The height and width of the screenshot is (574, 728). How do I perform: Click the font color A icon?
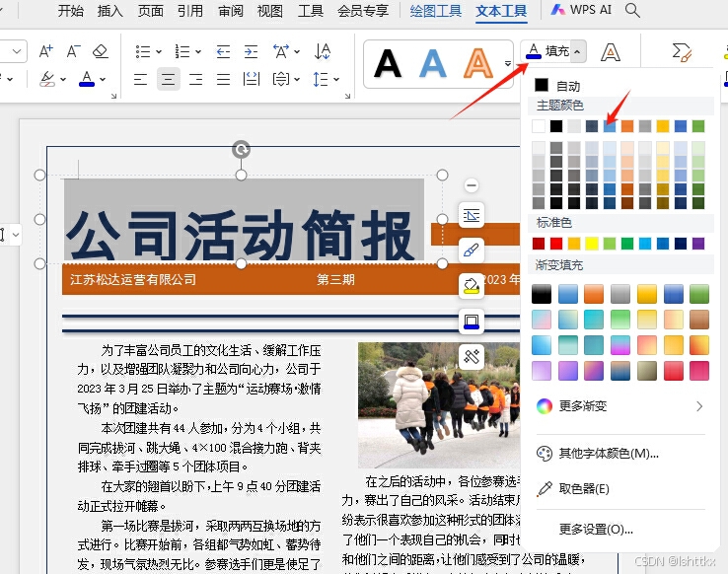click(87, 79)
